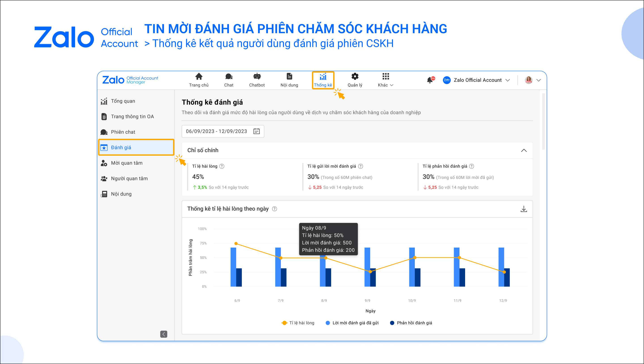Open the Chat tab
The width and height of the screenshot is (644, 364).
(x=229, y=80)
